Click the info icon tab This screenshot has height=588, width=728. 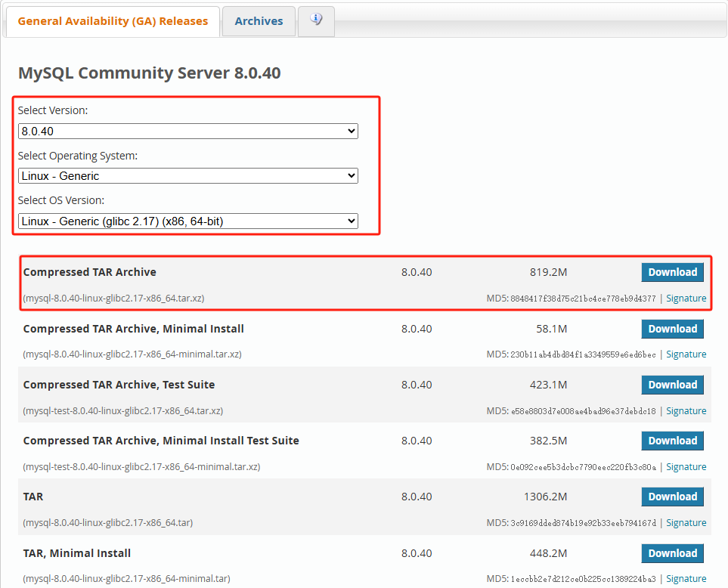click(x=315, y=21)
